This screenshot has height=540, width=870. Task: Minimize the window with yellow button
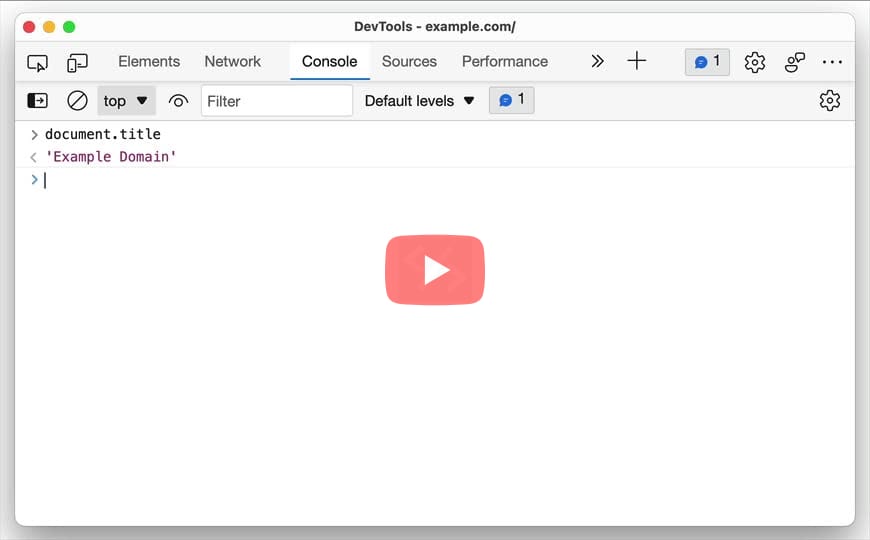[49, 27]
